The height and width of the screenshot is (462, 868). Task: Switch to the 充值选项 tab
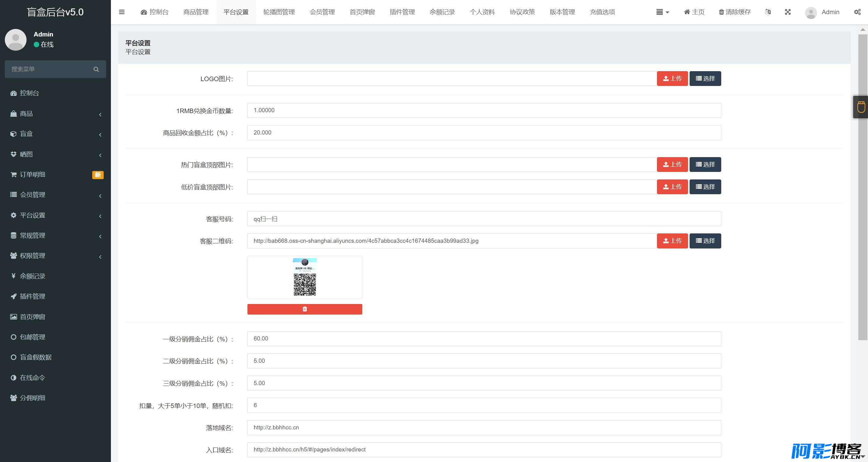(602, 12)
